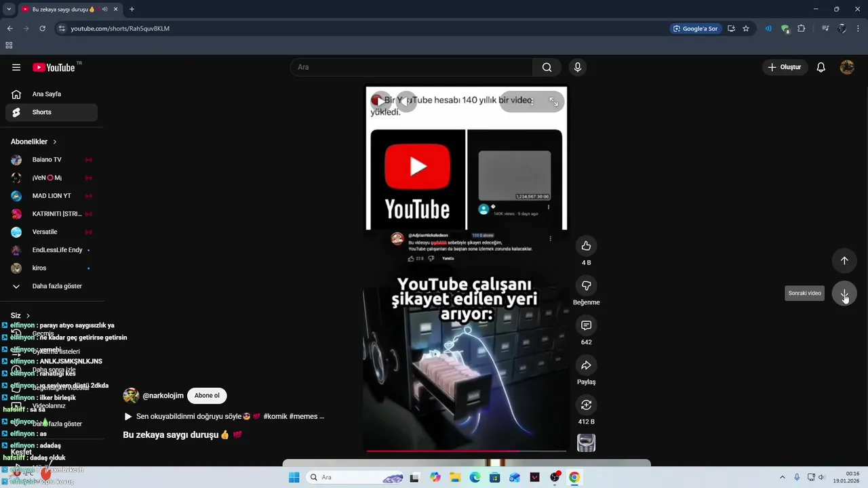Screen dimensions: 868x488
Task: Open the @narkolojim channel link
Action: coord(163,396)
